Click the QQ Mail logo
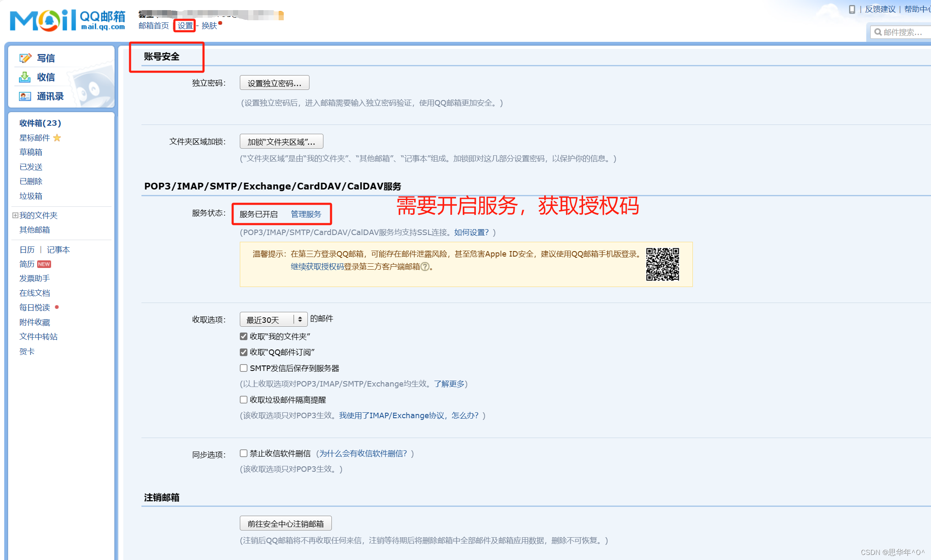 (68, 20)
